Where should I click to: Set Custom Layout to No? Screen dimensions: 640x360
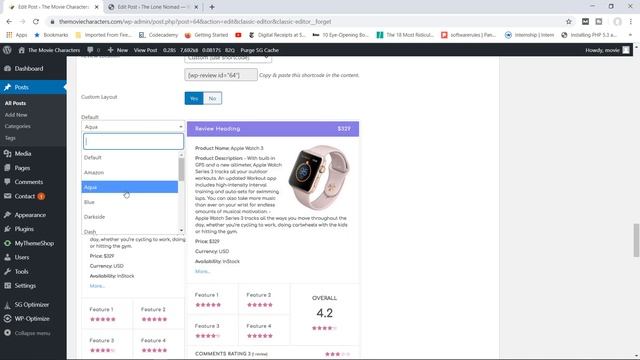[212, 98]
